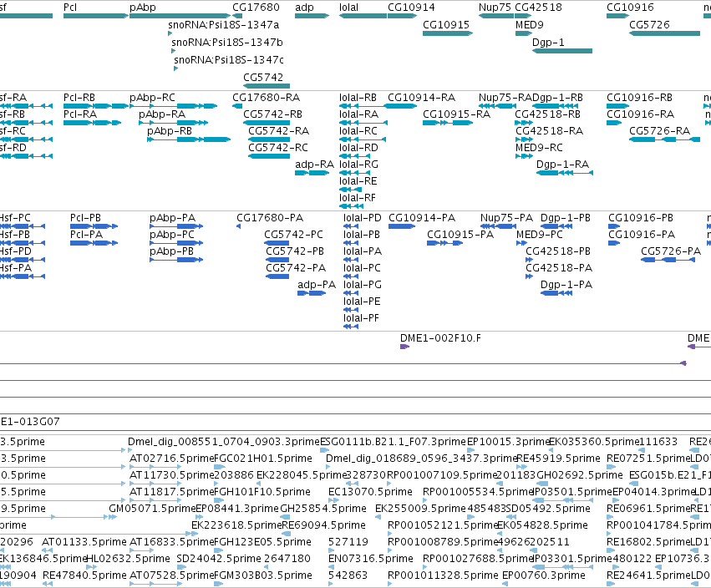The image size is (711, 588).
Task: Open the Pcl-PB protein feature
Action: click(94, 226)
